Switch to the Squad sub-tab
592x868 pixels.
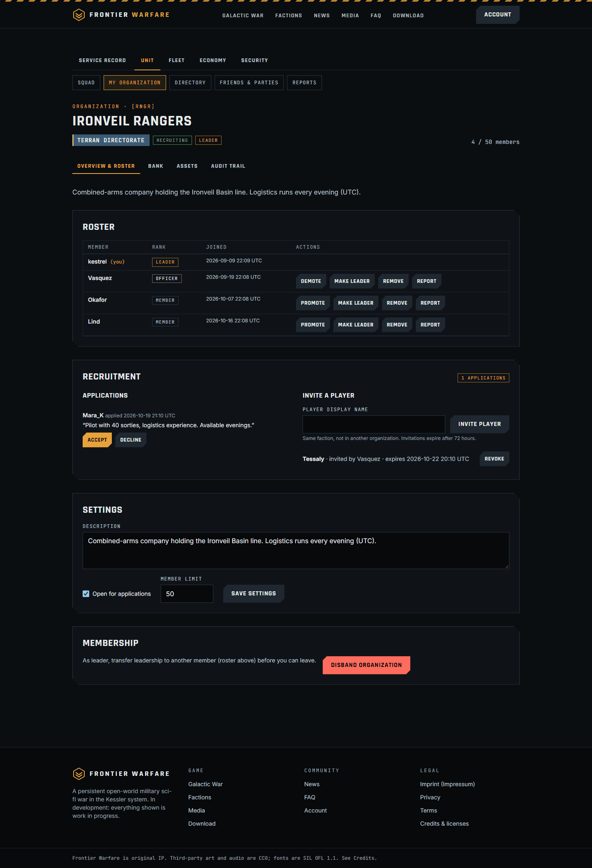pyautogui.click(x=86, y=83)
